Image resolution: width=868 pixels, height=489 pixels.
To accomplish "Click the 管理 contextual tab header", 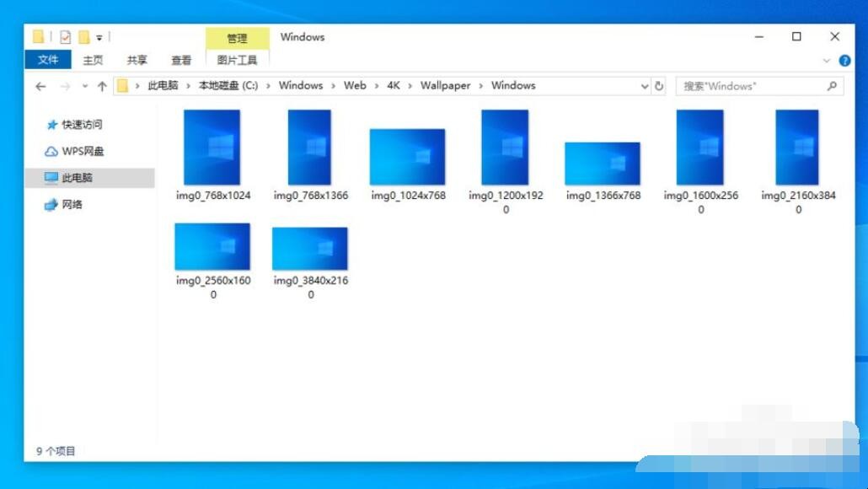I will point(237,38).
